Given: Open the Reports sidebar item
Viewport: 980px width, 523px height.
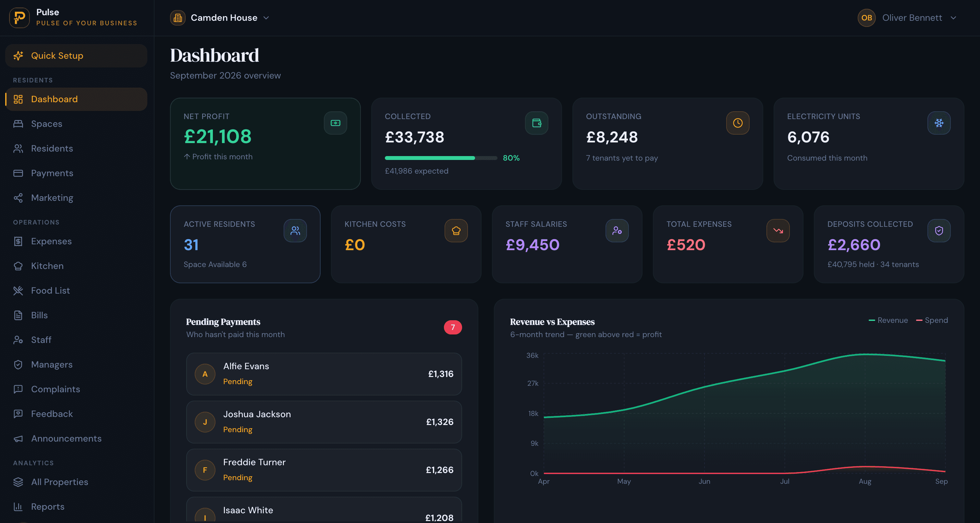Looking at the screenshot, I should tap(76, 507).
